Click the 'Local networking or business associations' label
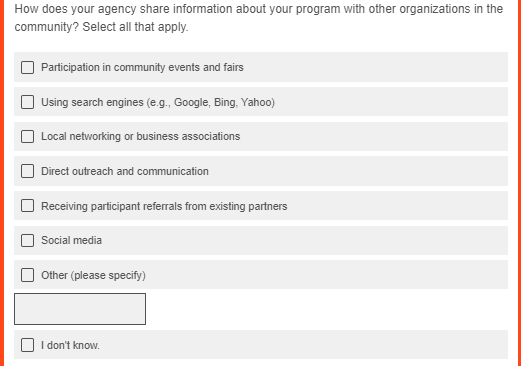This screenshot has width=521, height=366. coord(140,136)
